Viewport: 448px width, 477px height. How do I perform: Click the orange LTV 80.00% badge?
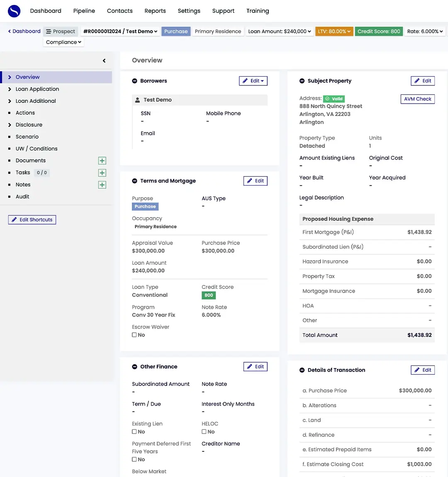[334, 31]
